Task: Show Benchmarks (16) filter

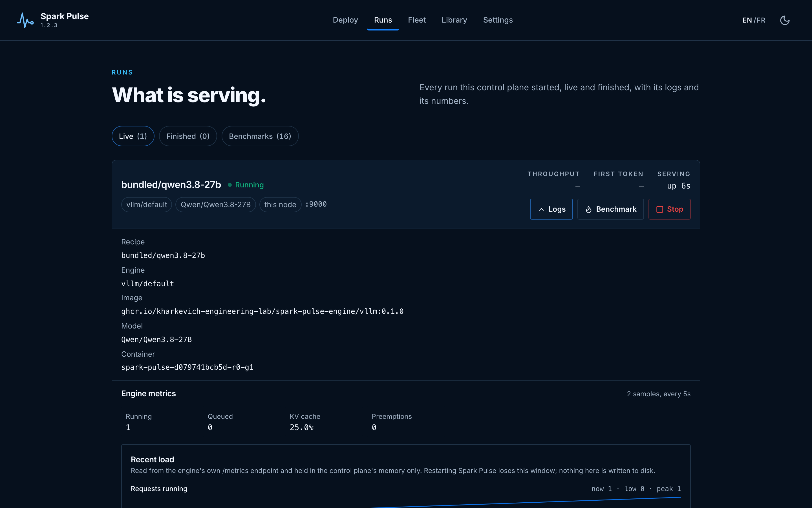Action: 260,136
